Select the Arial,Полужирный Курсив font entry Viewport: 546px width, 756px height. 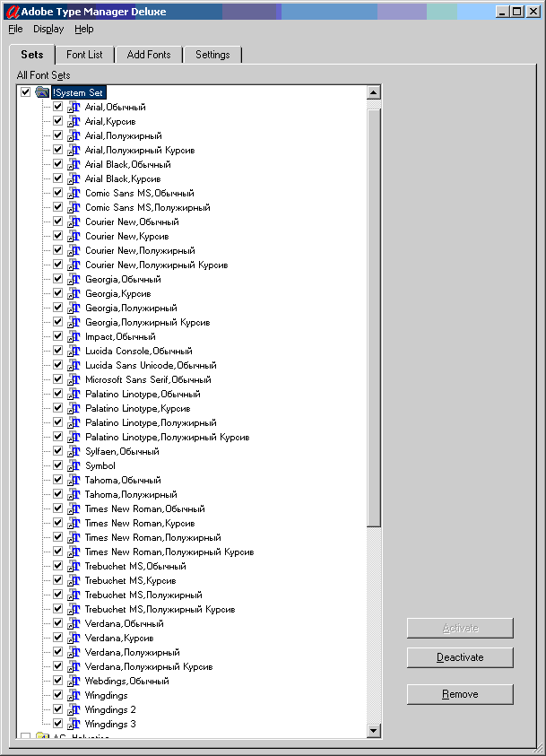140,151
